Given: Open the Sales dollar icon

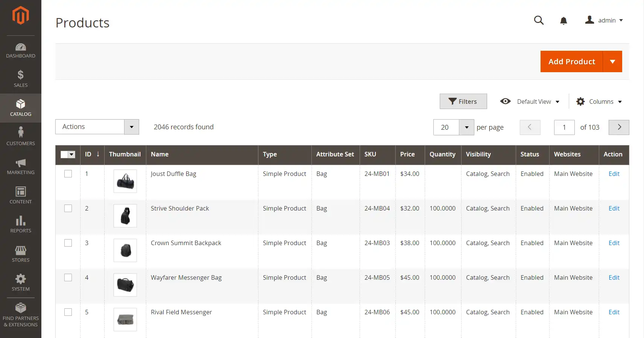Looking at the screenshot, I should coord(21,75).
